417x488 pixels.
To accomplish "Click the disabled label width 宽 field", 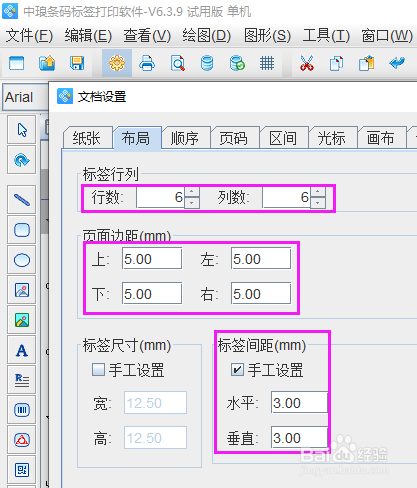I will tap(155, 403).
